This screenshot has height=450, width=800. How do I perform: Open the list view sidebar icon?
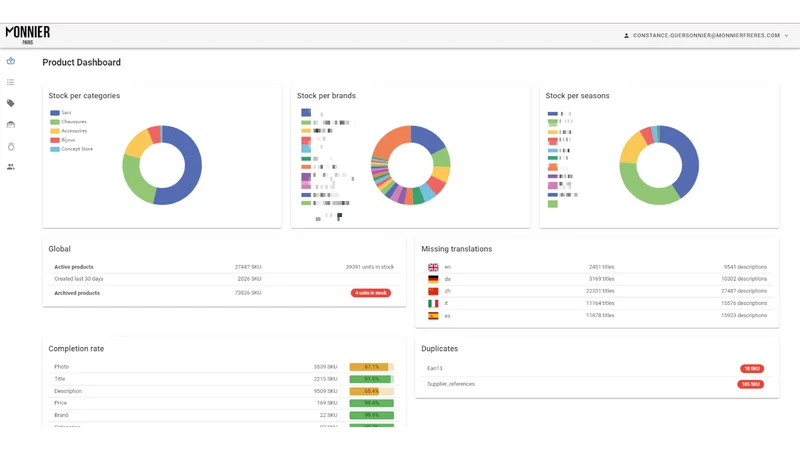point(11,82)
